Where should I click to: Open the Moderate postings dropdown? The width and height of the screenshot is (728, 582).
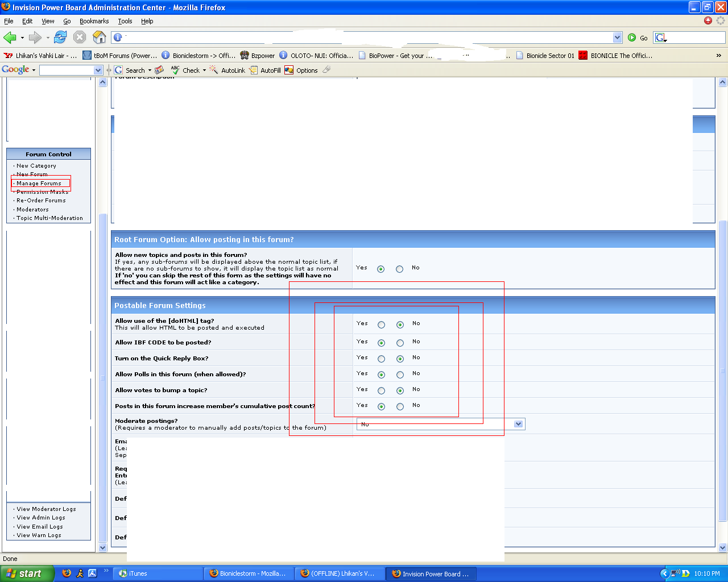pyautogui.click(x=518, y=424)
